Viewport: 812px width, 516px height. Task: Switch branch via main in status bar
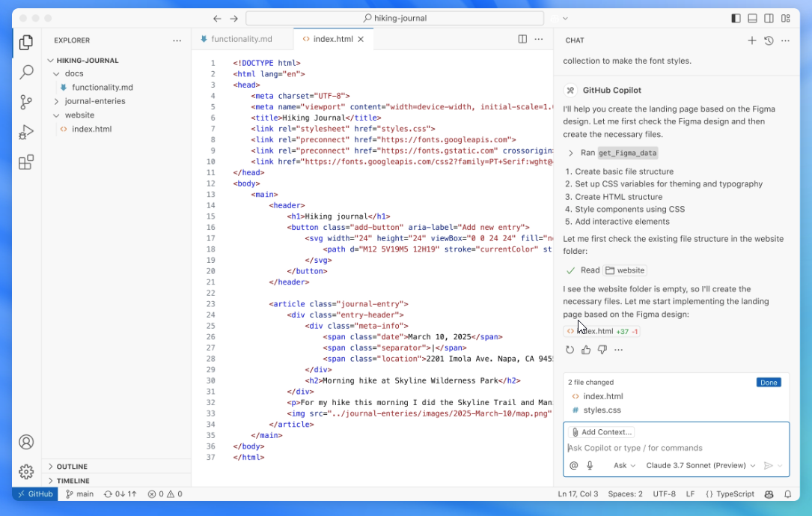coord(80,494)
